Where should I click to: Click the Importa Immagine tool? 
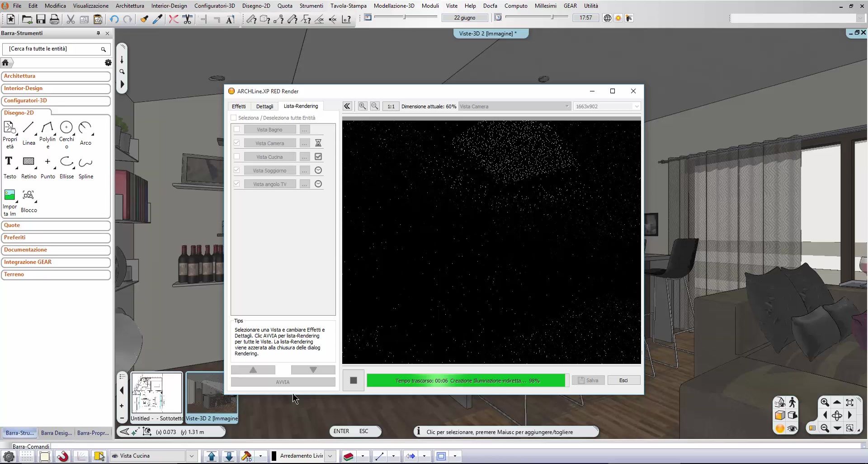coord(9,203)
